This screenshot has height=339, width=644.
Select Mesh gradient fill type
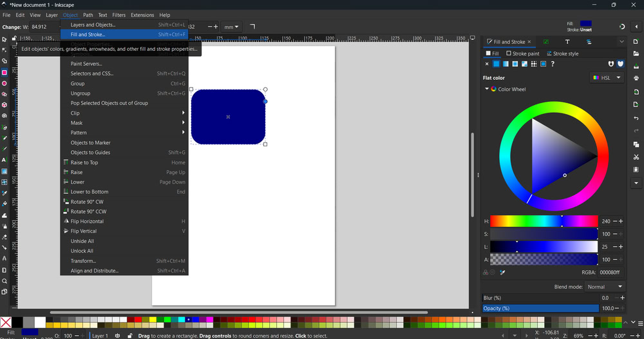(524, 64)
